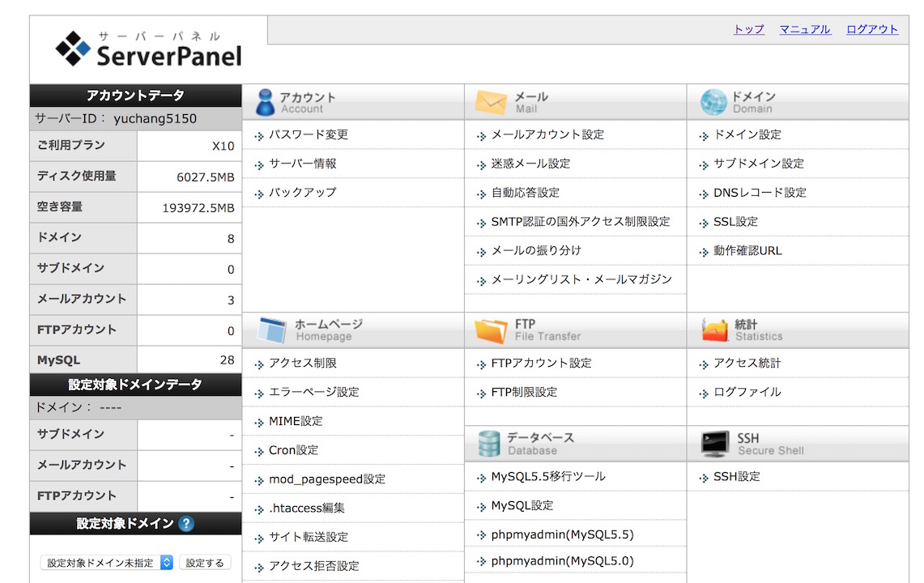Open サーバー情報
924x583 pixels.
point(302,164)
